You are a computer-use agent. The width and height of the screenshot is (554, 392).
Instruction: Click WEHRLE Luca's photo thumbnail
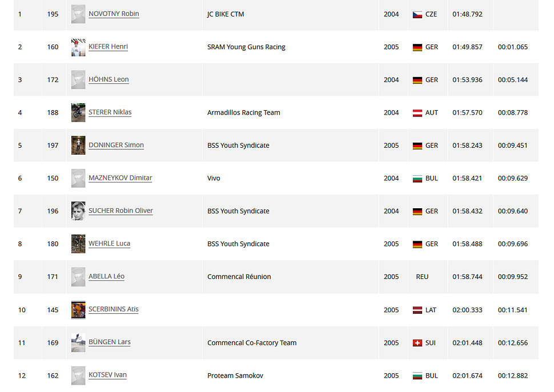tap(78, 244)
